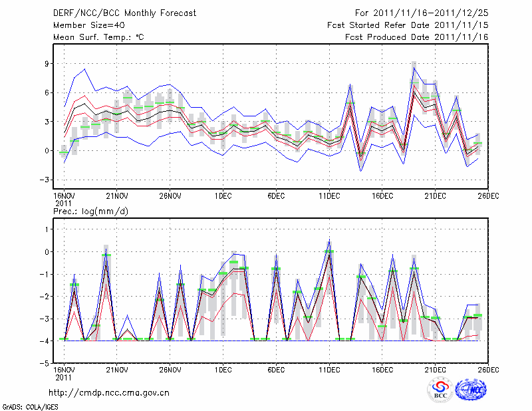Click the 9 value on temperature y-axis

48,64
